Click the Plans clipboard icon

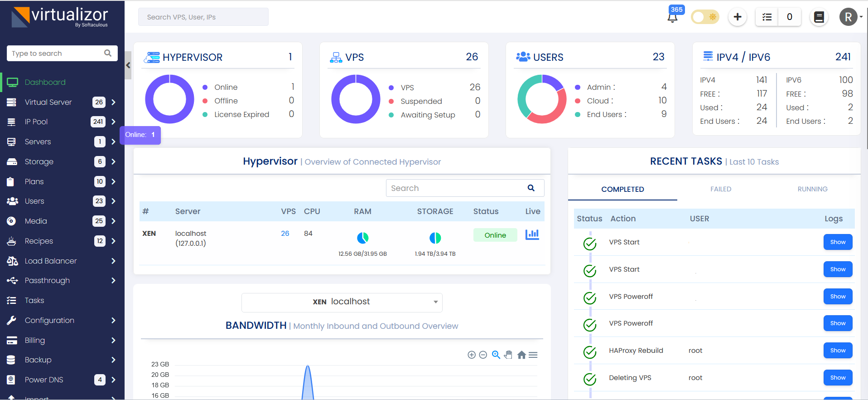point(11,181)
